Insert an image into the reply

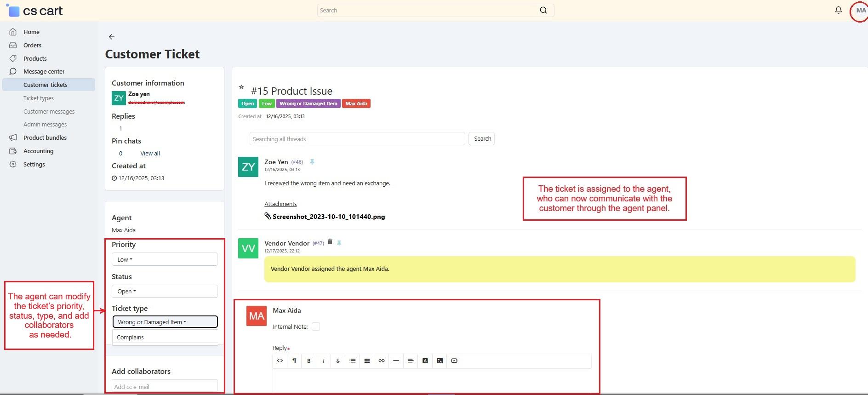440,361
